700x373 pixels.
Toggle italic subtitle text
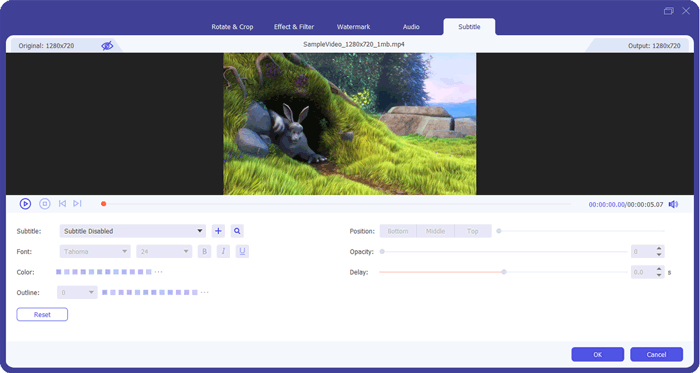pos(223,252)
